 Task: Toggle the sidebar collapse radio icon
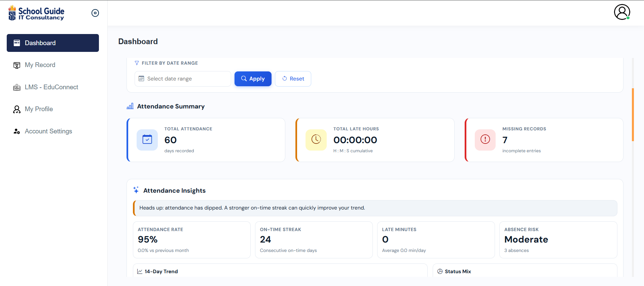click(95, 13)
